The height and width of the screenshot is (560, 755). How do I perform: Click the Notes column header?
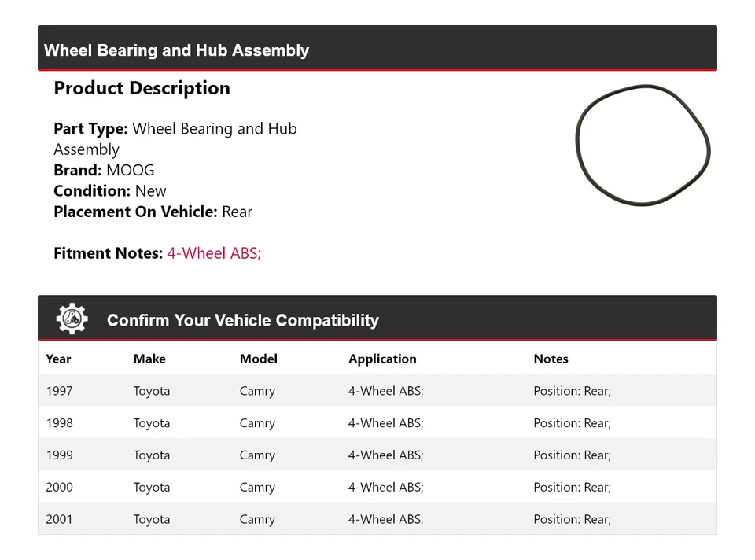click(x=551, y=359)
